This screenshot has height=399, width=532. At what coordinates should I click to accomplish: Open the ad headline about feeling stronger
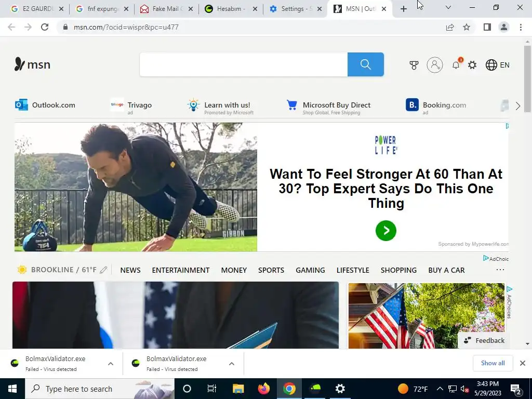point(386,188)
